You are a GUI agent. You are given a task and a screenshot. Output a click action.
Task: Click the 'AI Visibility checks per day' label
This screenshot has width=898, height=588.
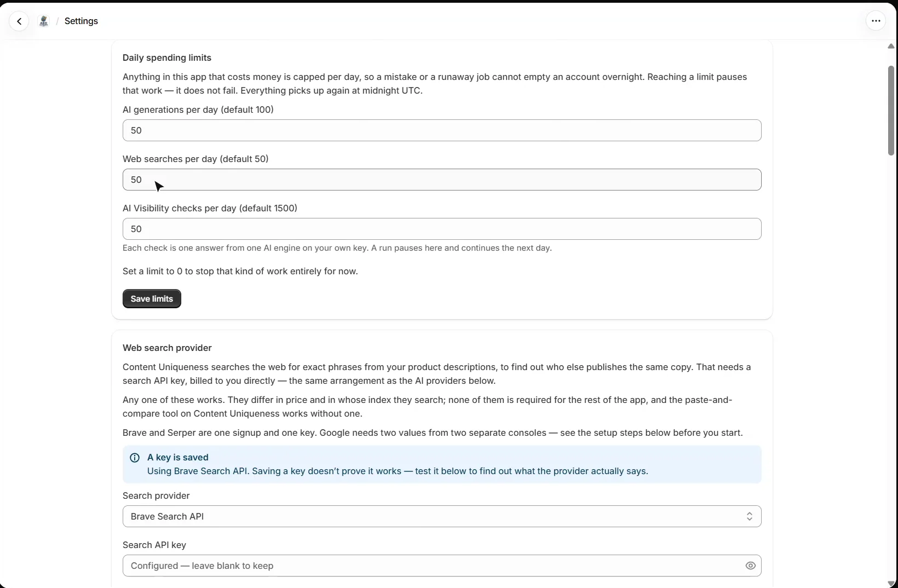(210, 209)
